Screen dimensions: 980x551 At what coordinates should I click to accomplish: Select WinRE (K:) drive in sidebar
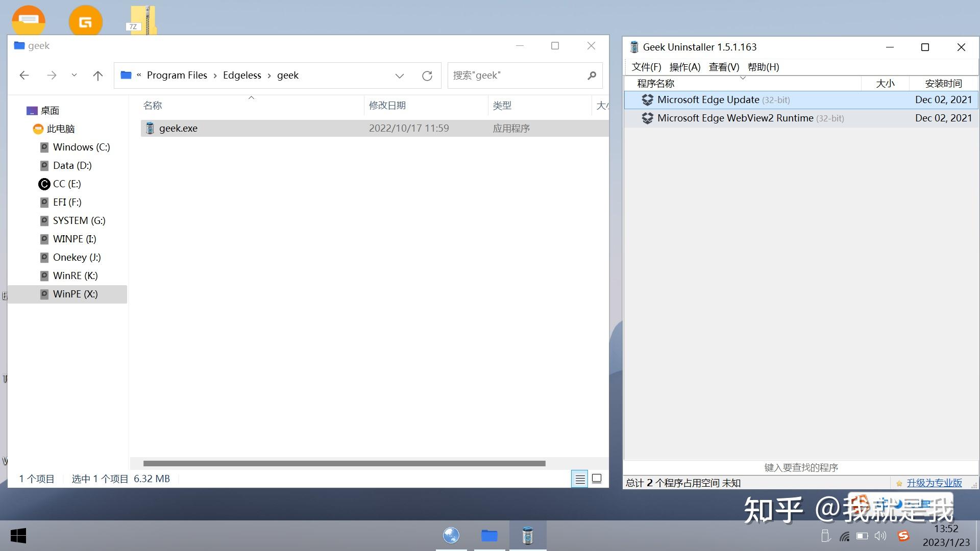[x=75, y=275]
